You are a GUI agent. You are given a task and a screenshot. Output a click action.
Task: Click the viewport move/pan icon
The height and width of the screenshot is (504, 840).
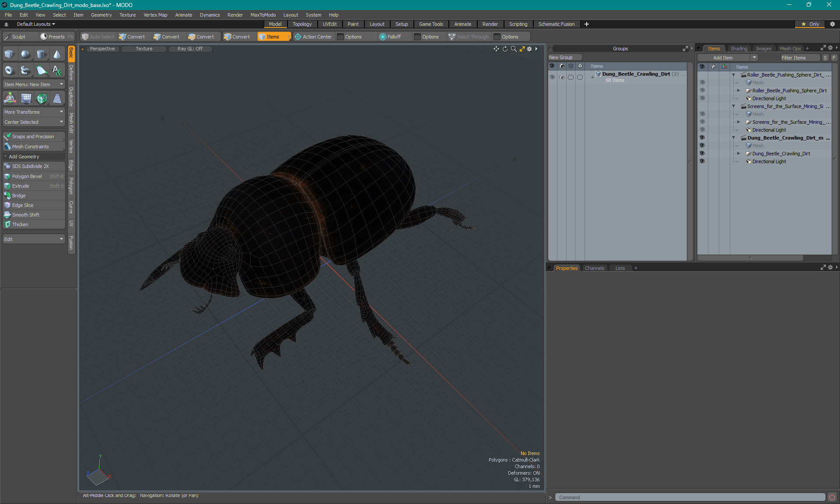click(496, 49)
